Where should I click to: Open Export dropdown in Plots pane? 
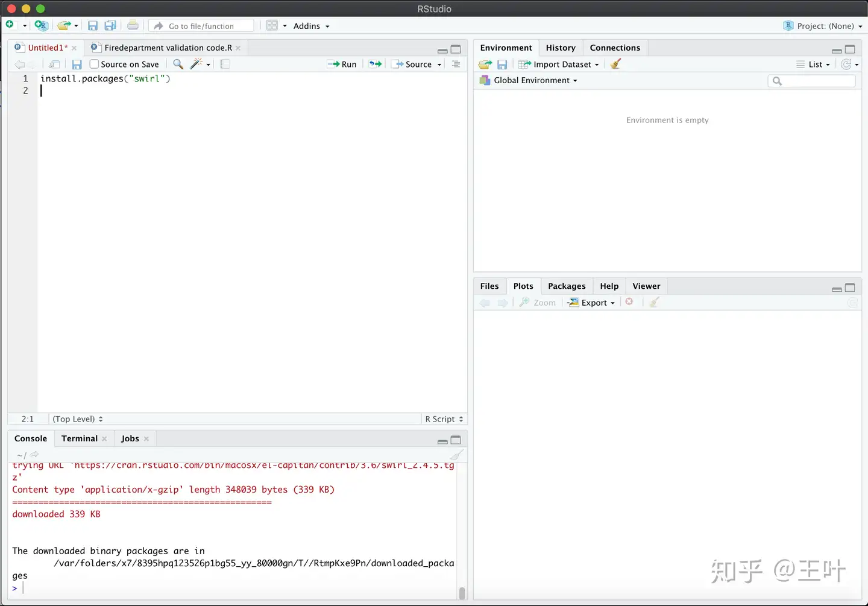point(591,303)
